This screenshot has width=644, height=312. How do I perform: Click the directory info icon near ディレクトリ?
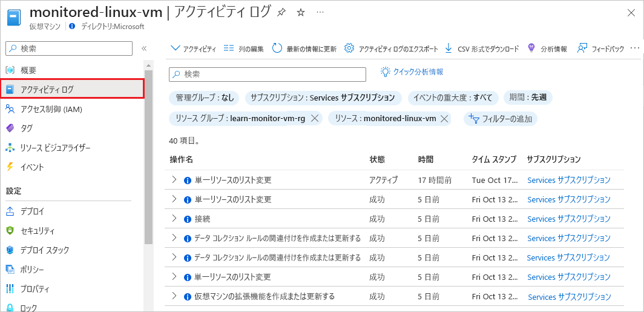point(72,26)
